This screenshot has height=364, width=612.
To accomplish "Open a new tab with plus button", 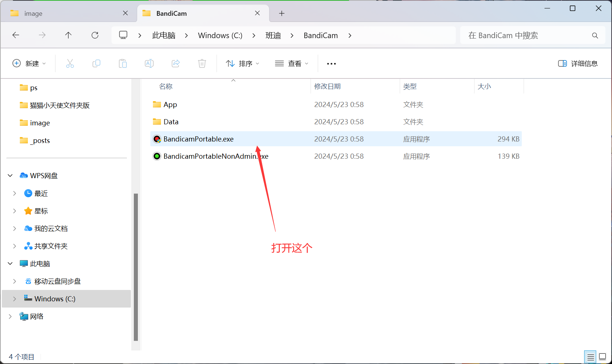I will (282, 14).
